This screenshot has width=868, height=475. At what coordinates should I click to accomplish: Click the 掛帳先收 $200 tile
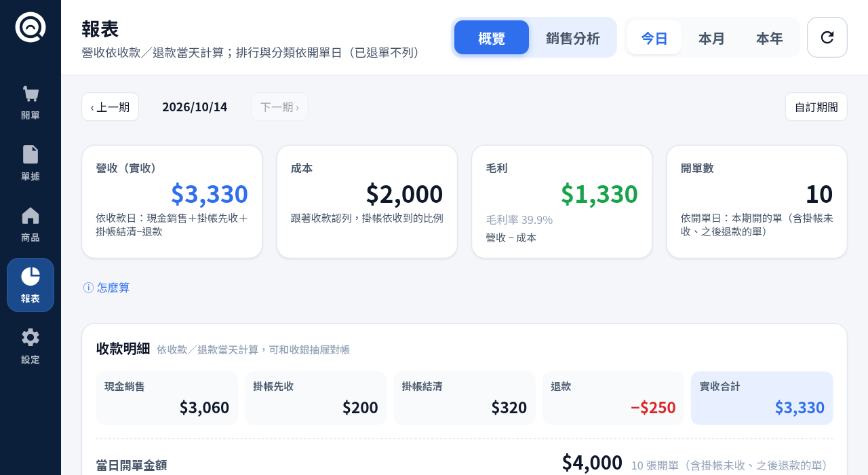click(x=315, y=398)
